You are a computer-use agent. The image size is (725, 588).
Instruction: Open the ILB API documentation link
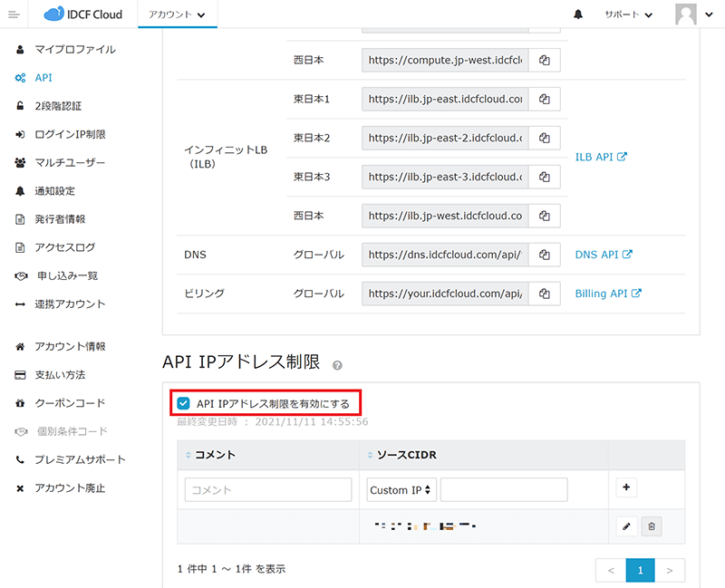601,157
